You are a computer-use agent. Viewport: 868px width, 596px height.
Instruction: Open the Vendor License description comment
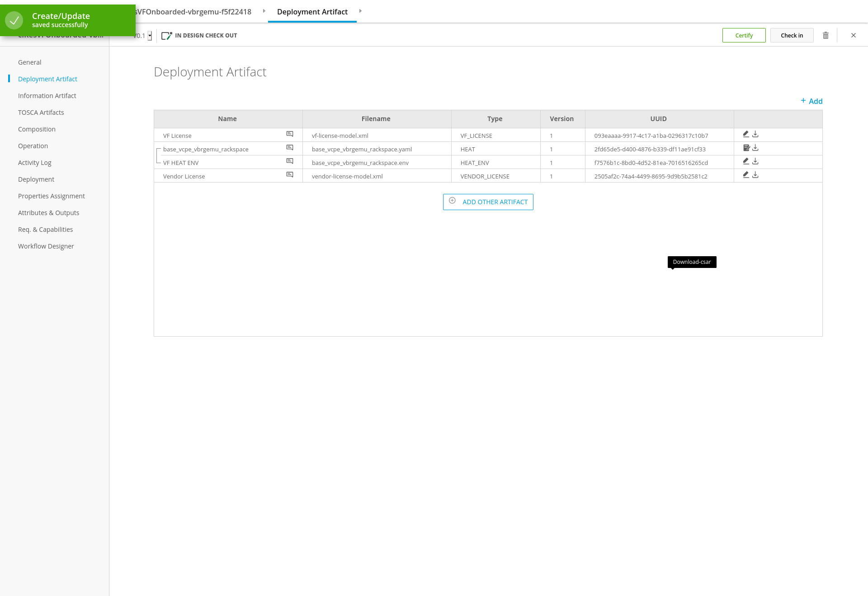tap(290, 175)
